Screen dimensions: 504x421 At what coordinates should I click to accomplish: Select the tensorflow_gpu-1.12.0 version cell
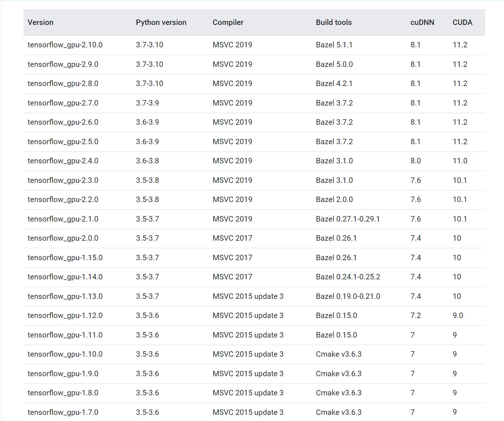click(65, 315)
